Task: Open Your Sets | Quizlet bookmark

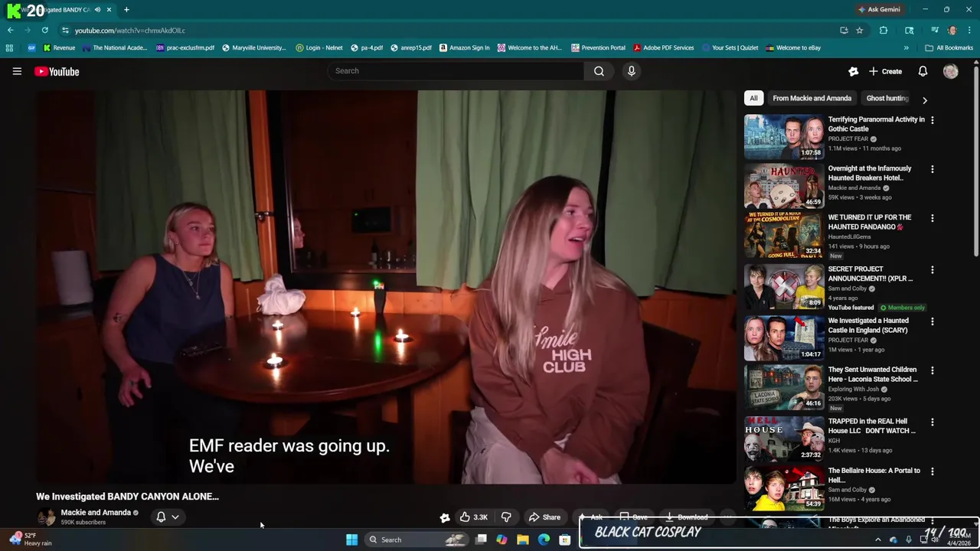Action: [x=730, y=47]
